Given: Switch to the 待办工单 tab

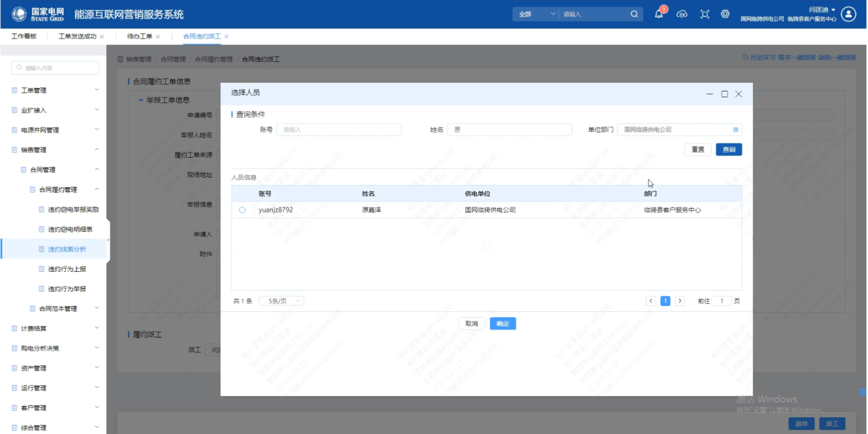Looking at the screenshot, I should click(x=139, y=37).
